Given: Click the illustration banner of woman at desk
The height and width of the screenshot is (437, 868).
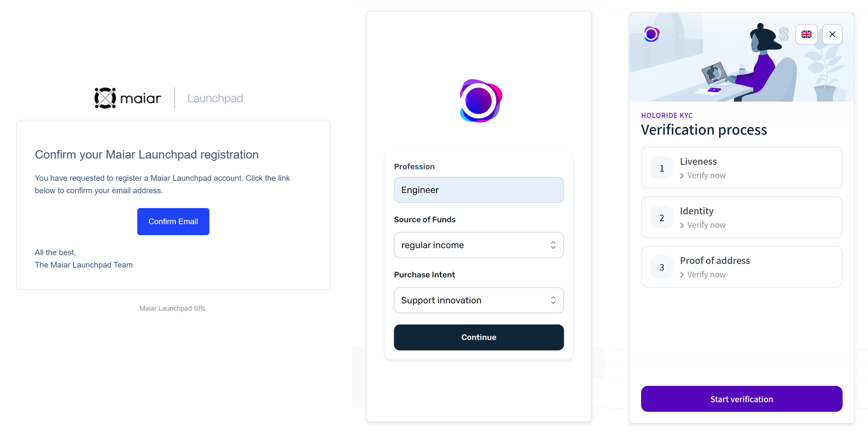Looking at the screenshot, I should [x=742, y=57].
